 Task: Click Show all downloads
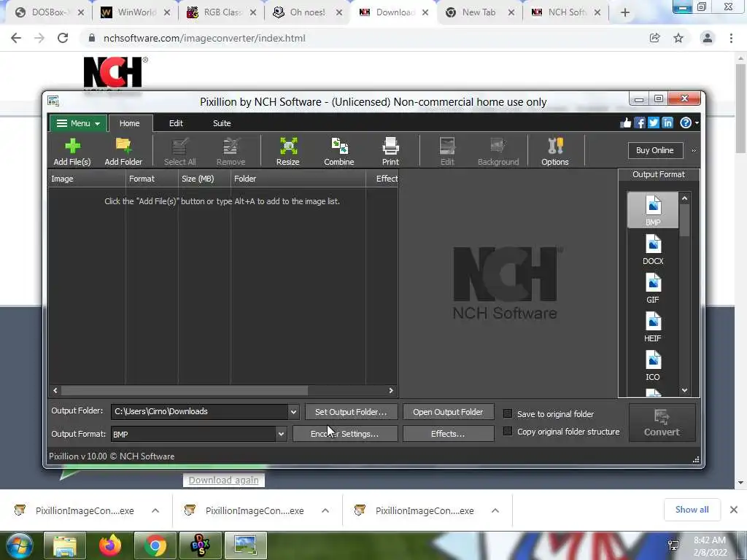[692, 510]
